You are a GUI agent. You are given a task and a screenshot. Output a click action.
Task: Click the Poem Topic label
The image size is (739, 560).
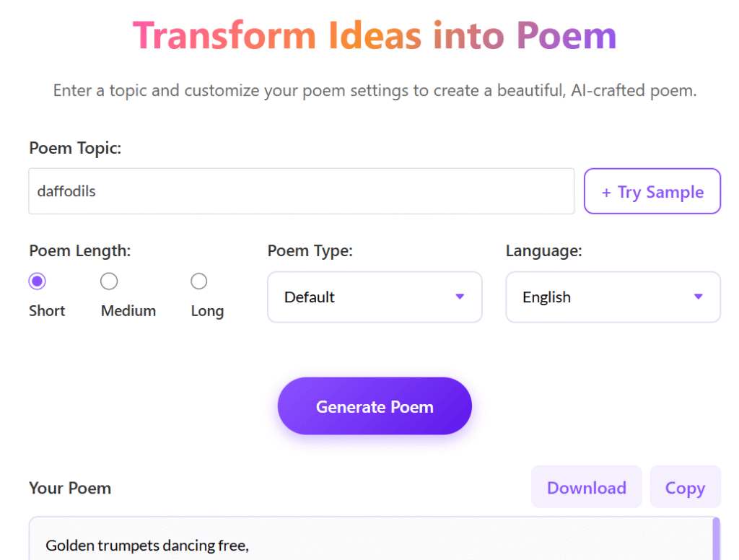click(75, 148)
